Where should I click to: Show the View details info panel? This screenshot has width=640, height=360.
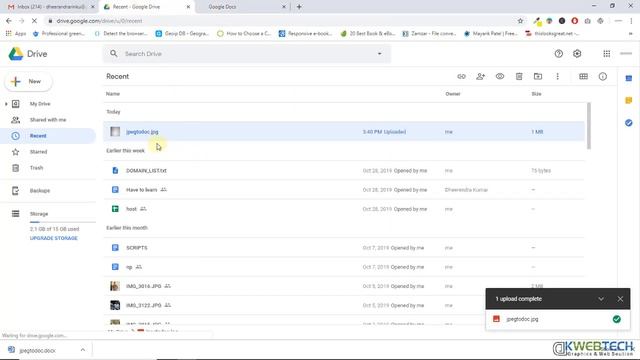tap(602, 76)
